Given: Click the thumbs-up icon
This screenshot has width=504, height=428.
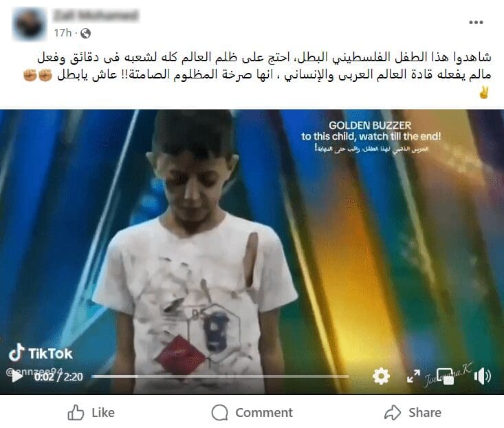Looking at the screenshot, I should point(76,413).
